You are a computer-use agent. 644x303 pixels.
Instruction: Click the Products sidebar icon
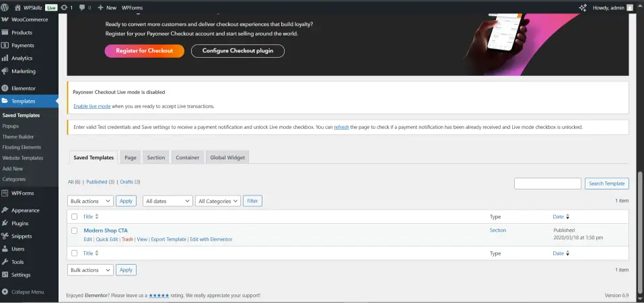click(x=5, y=32)
